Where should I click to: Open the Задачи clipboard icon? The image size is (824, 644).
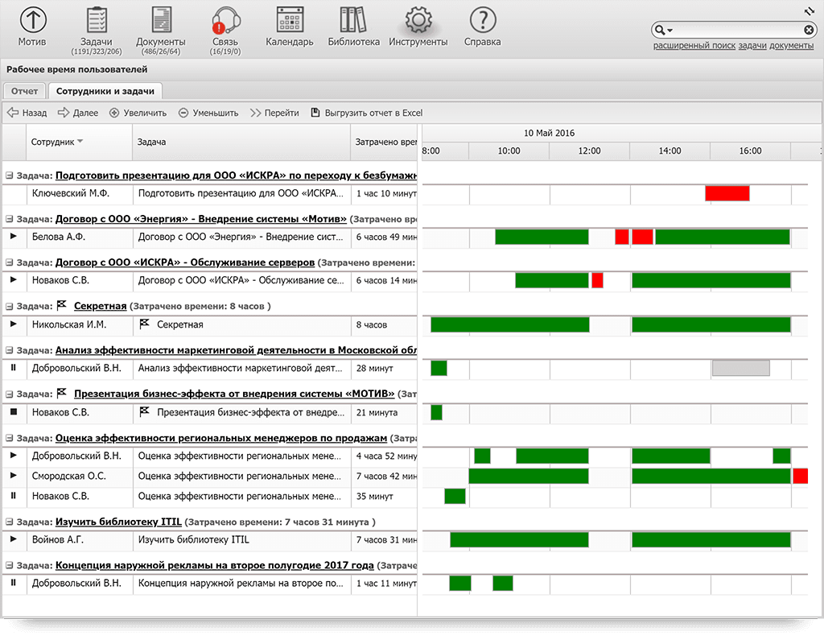tap(97, 20)
